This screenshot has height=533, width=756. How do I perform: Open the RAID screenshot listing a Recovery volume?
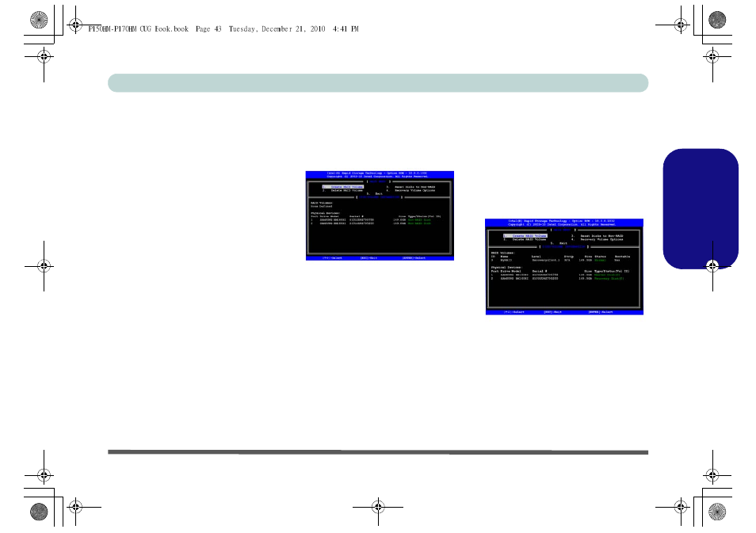pos(564,266)
